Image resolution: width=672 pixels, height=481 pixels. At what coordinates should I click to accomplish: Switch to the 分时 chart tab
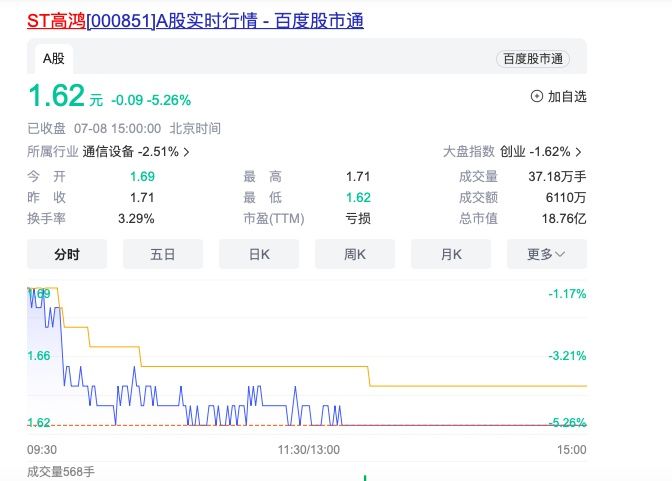click(67, 254)
